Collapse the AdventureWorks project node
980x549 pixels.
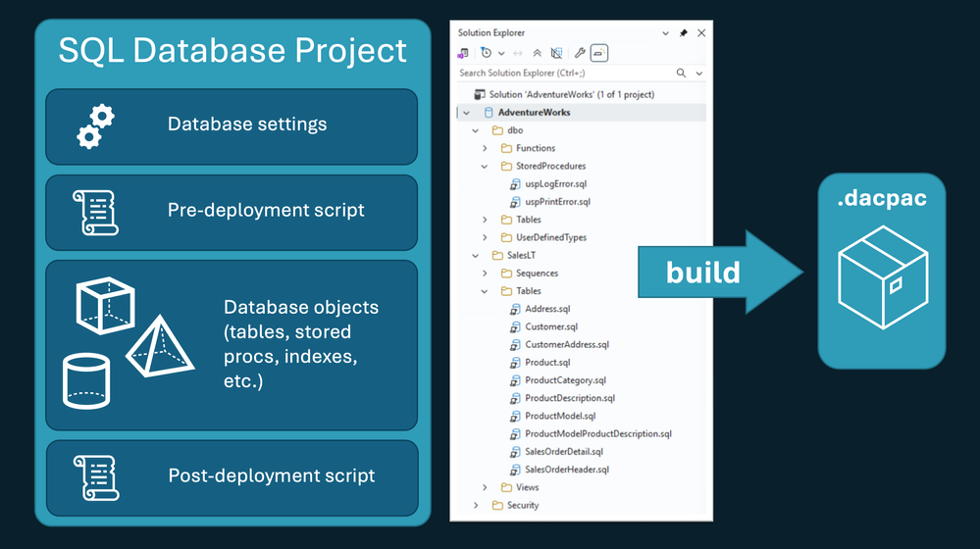point(466,113)
